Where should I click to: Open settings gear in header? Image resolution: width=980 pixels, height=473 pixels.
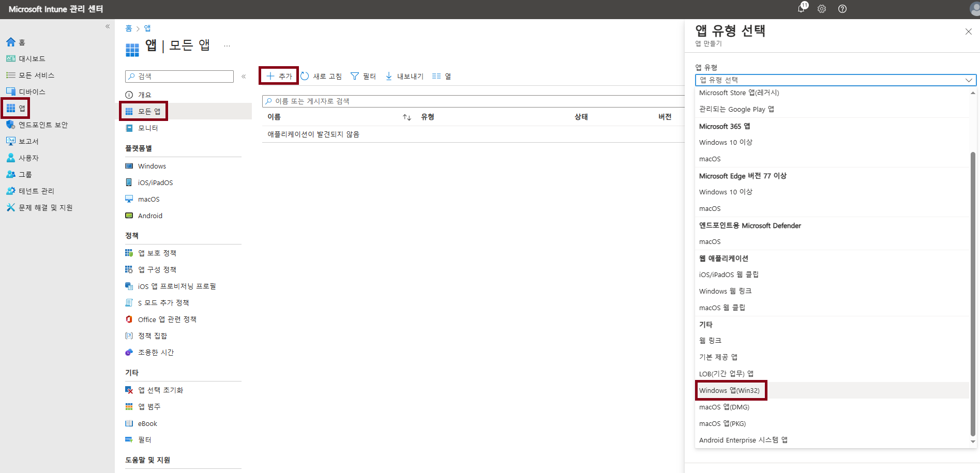(822, 9)
